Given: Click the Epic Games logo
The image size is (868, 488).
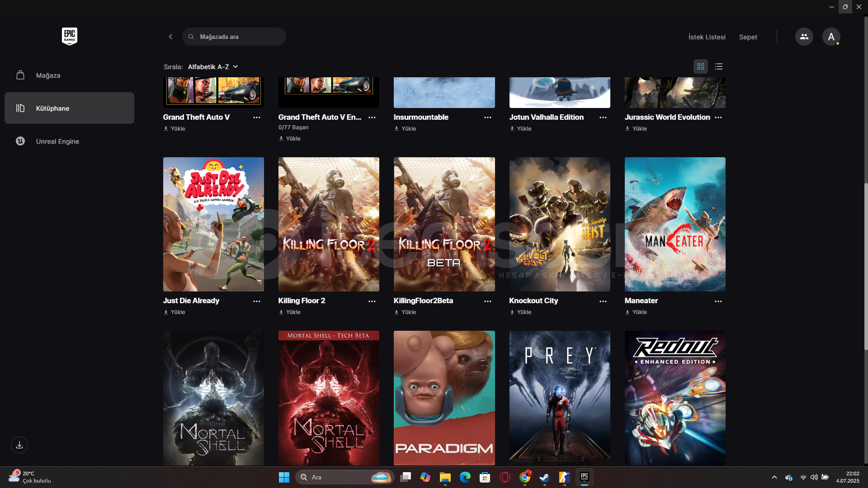Looking at the screenshot, I should [70, 36].
